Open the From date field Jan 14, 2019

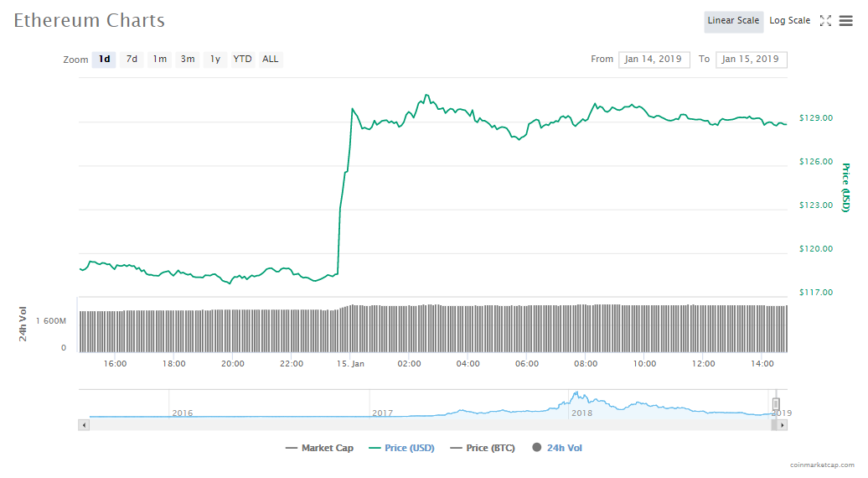click(654, 60)
